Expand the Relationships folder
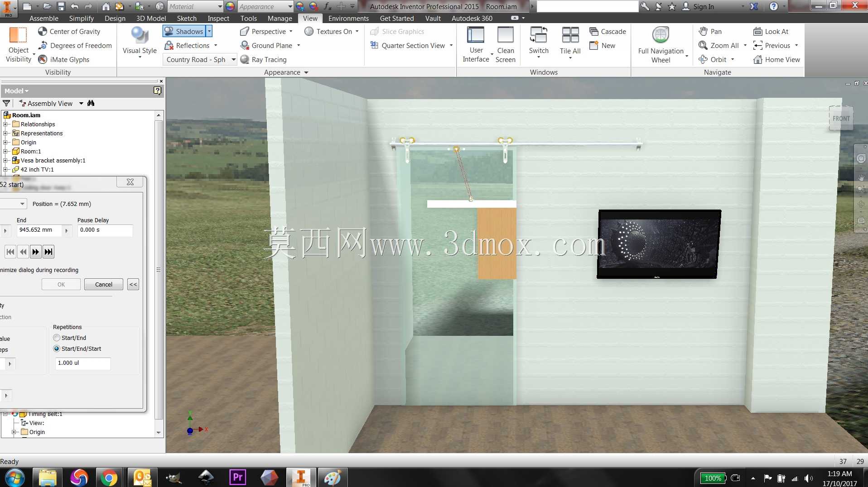Image resolution: width=868 pixels, height=487 pixels. click(5, 124)
